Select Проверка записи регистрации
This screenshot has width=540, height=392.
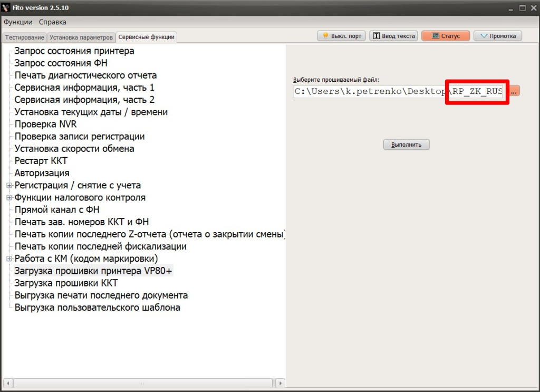(x=80, y=137)
